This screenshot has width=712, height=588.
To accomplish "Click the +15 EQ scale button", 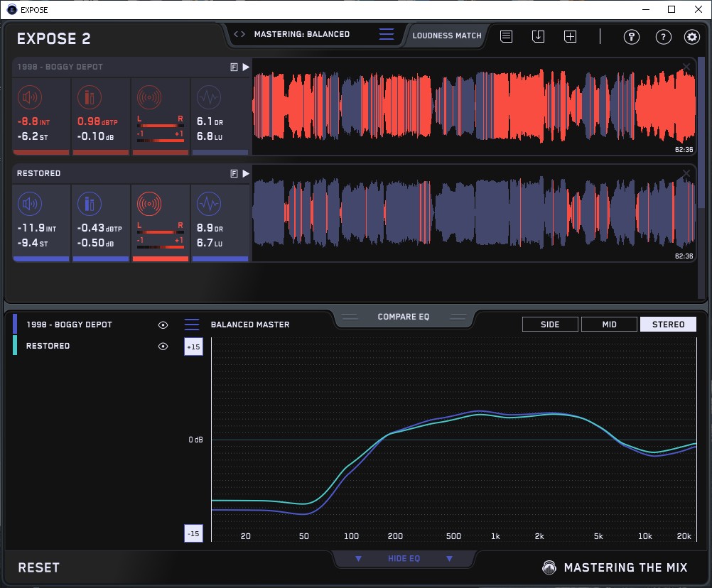I will pyautogui.click(x=193, y=347).
